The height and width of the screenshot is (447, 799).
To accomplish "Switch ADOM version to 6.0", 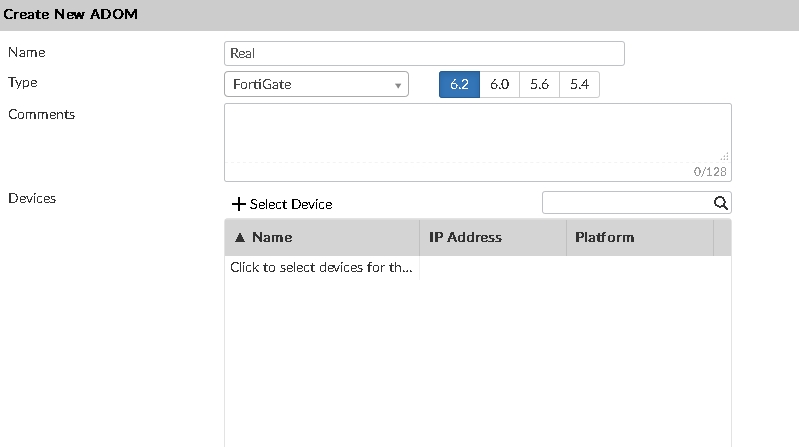I will [499, 85].
